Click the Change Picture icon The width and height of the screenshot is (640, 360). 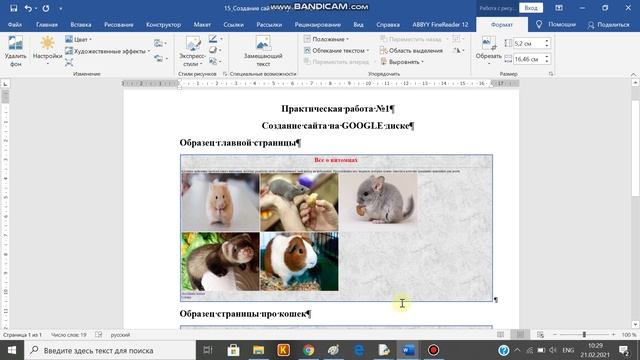(x=158, y=43)
